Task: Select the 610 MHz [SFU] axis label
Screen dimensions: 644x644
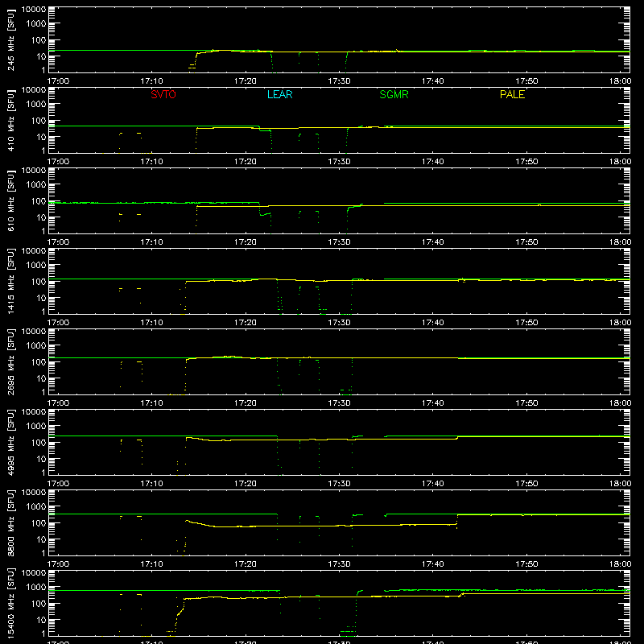Action: [x=11, y=200]
